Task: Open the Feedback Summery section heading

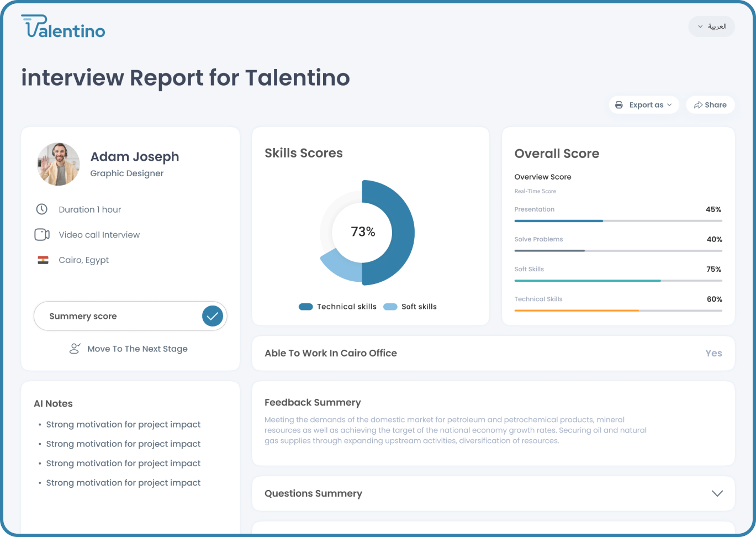Action: click(x=313, y=402)
